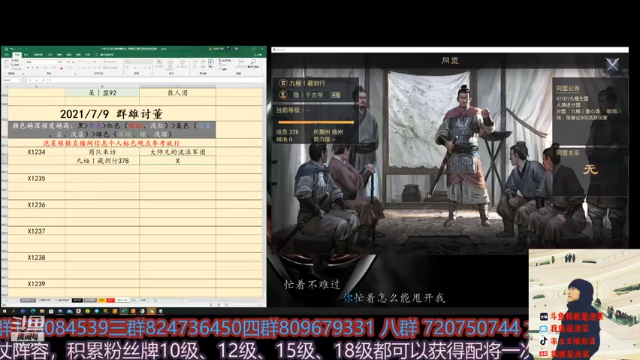Click the Paste icon in Excel ribbon
Image resolution: width=640 pixels, height=360 pixels.
point(7,63)
